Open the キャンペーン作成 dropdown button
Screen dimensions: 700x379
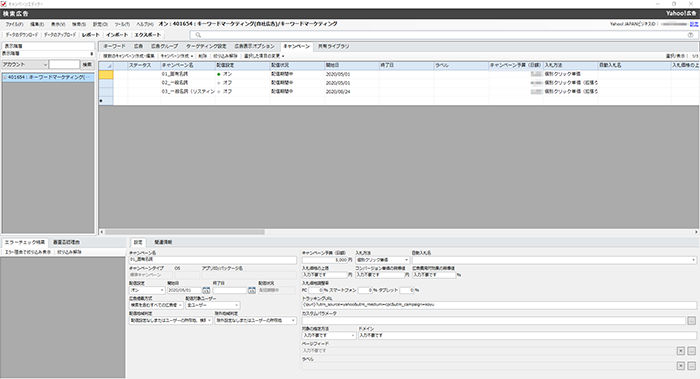[x=177, y=56]
